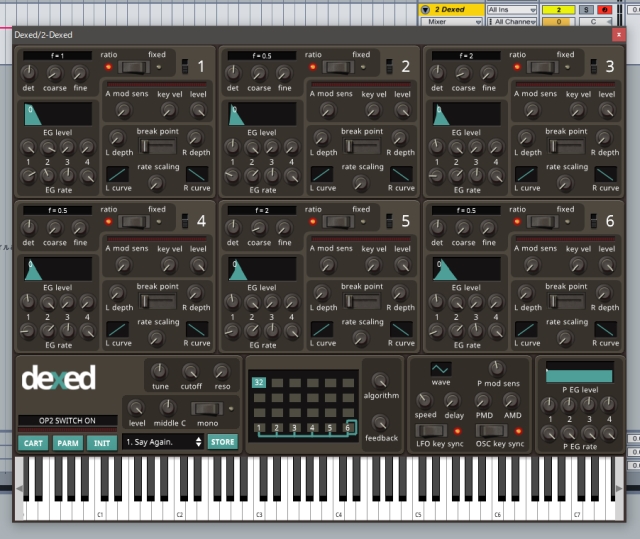Click operator 1 L curve icon
Image resolution: width=640 pixels, height=539 pixels.
pos(118,173)
